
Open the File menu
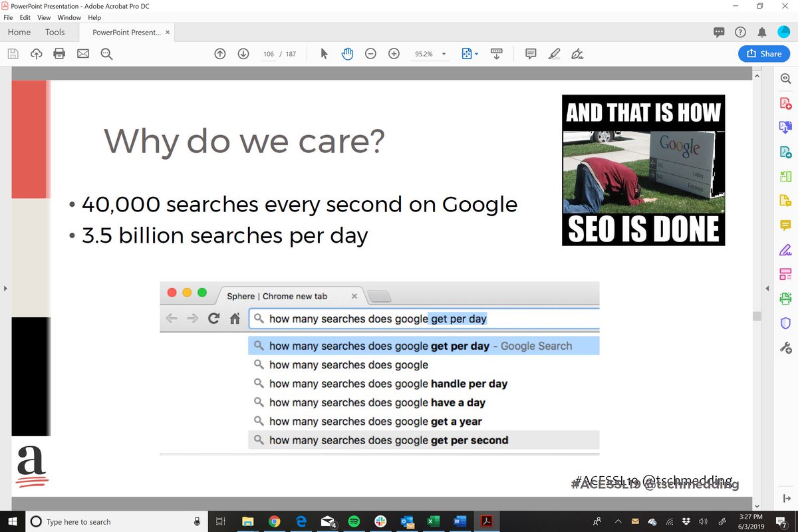click(x=8, y=17)
